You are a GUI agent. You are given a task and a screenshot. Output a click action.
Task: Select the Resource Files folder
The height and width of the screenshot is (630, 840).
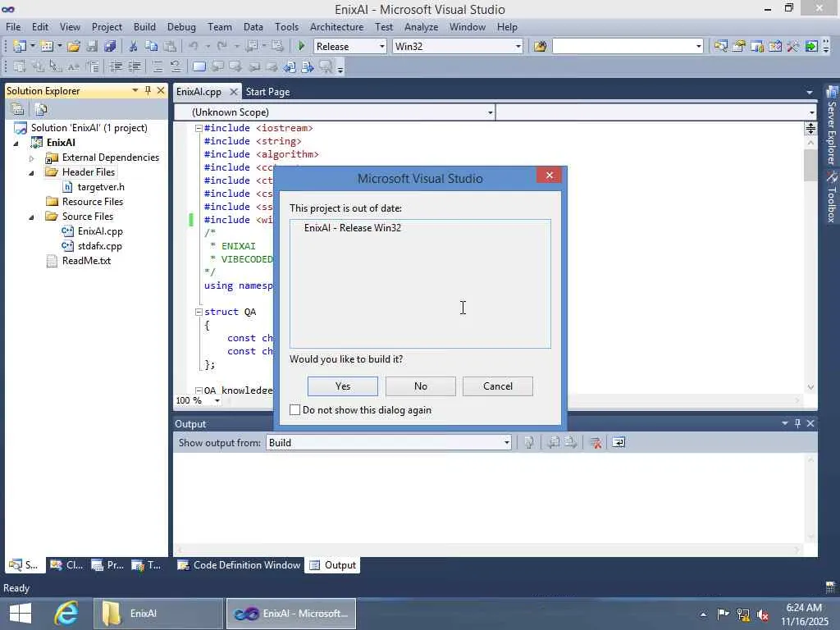(x=92, y=202)
